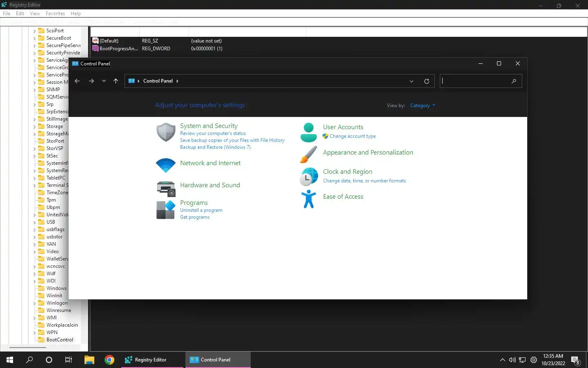Viewport: 588px width, 368px height.
Task: Expand the SNMP registry key
Action: 34,90
